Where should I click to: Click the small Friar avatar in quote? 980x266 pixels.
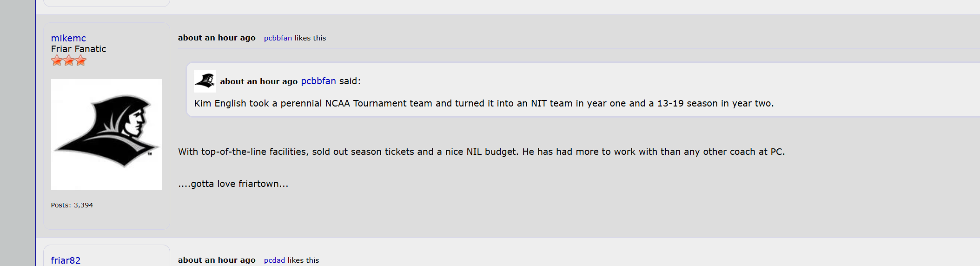point(205,81)
